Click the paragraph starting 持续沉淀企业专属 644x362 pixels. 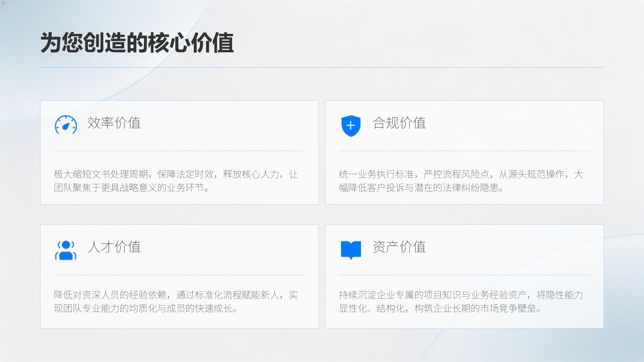[x=461, y=302]
